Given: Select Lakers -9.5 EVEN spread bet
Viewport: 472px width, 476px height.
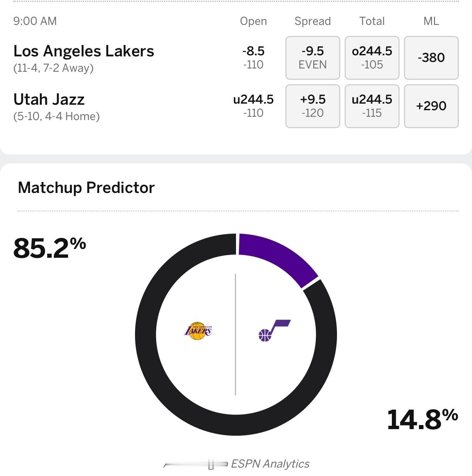Looking at the screenshot, I should (312, 58).
